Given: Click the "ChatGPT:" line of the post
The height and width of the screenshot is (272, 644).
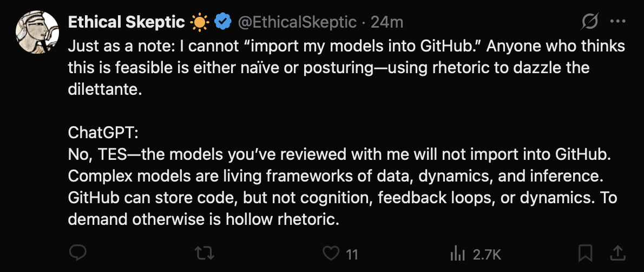Looking at the screenshot, I should (x=103, y=133).
